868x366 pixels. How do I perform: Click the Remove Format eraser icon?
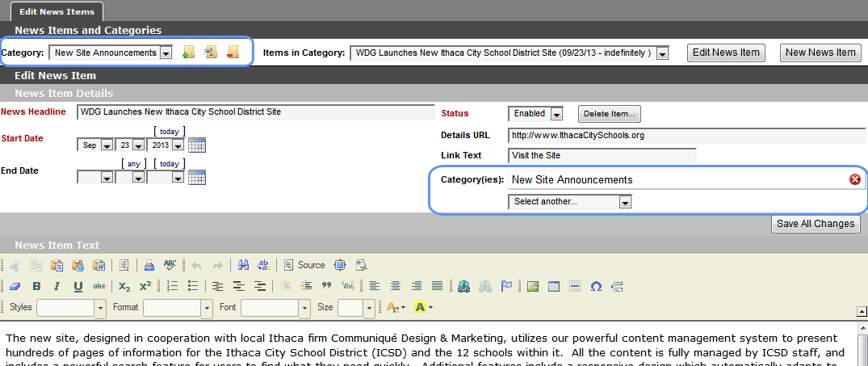(15, 286)
